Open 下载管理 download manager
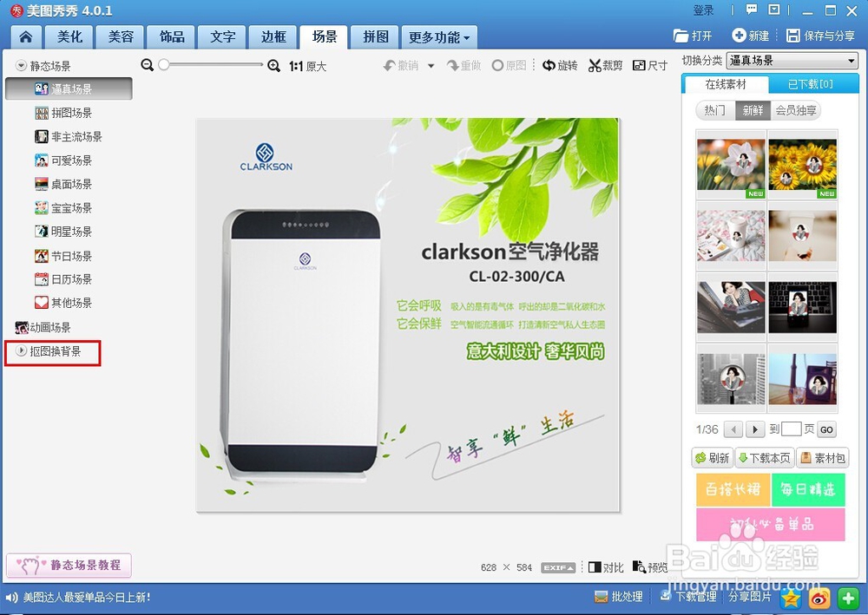The width and height of the screenshot is (868, 615). [x=688, y=597]
